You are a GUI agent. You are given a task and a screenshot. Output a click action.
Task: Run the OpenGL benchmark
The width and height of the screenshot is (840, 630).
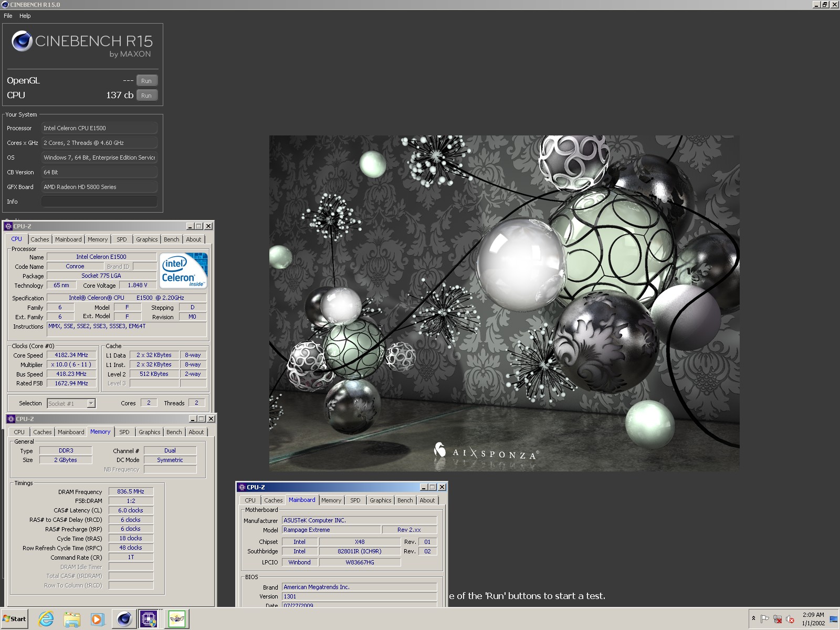[x=146, y=80]
